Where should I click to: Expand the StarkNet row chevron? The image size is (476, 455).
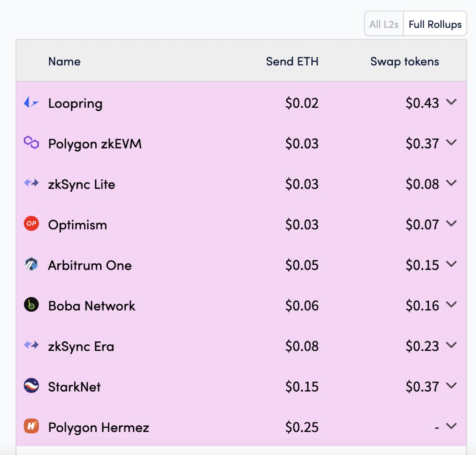[451, 386]
